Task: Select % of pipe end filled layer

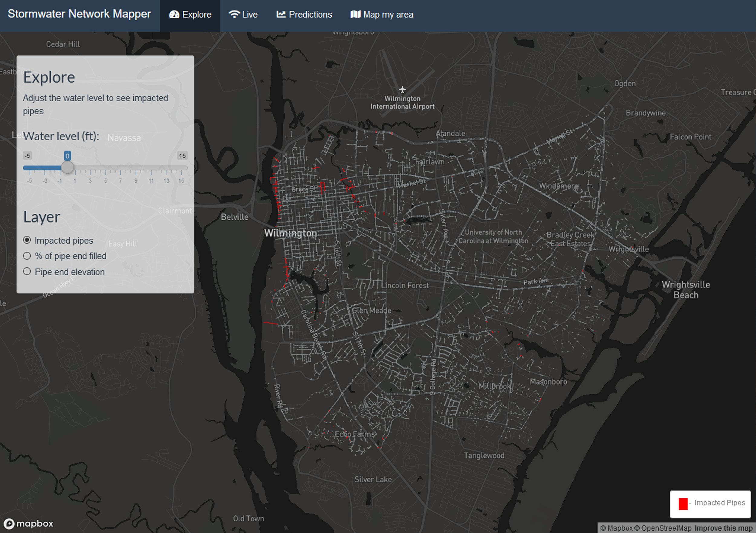Action: 27,256
